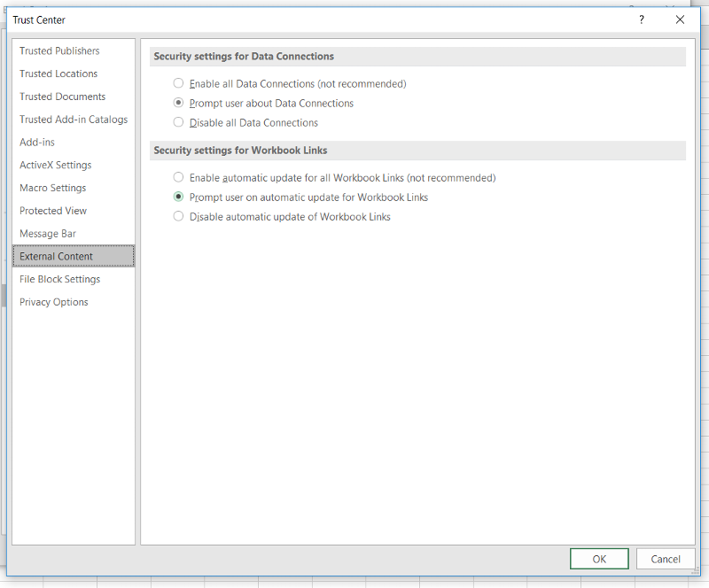
Task: View the Add-ins settings page
Action: coord(37,142)
